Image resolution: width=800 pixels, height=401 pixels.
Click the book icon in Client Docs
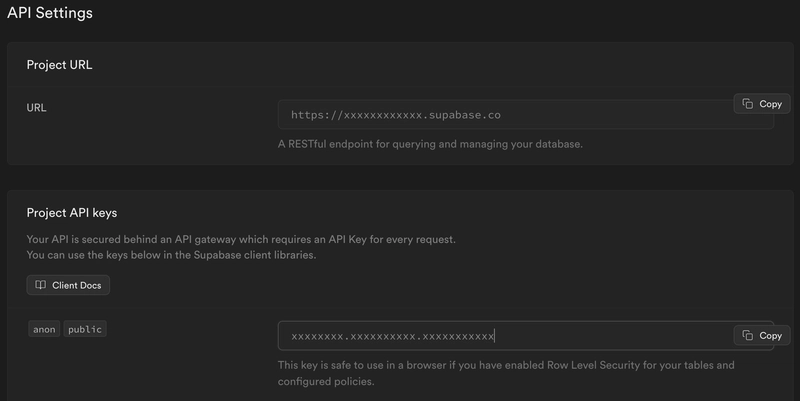(x=40, y=285)
